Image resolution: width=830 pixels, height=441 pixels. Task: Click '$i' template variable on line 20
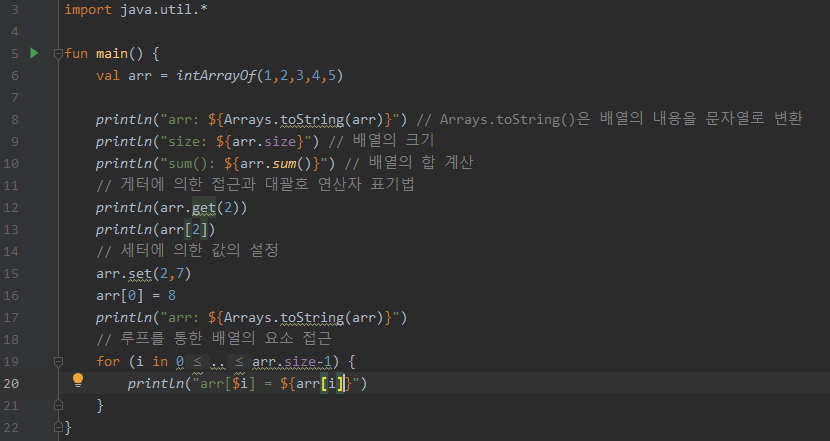click(x=240, y=383)
